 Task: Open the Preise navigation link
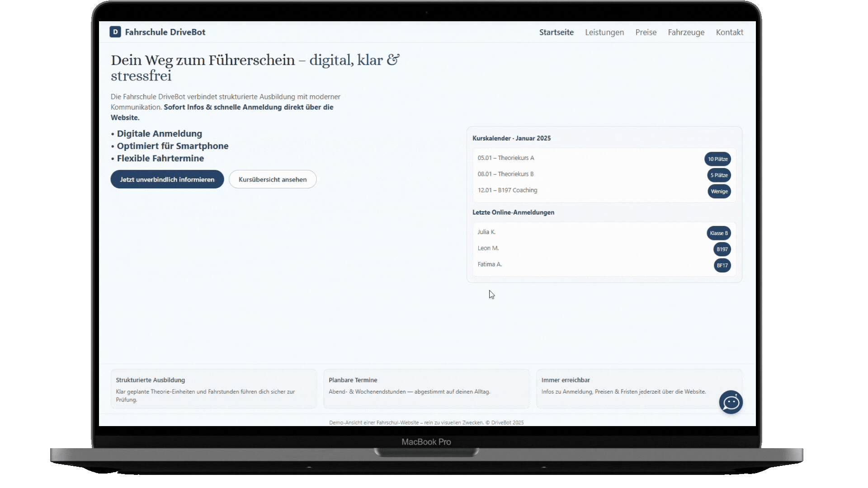click(646, 32)
